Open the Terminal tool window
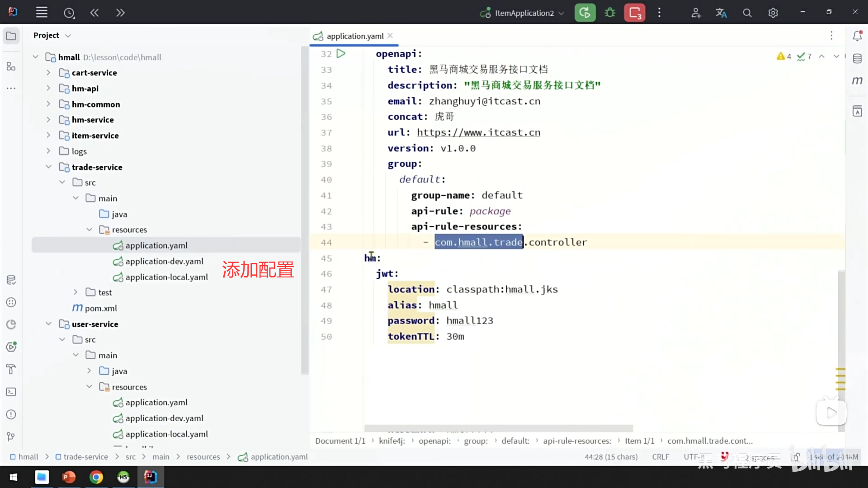 coord(11,392)
